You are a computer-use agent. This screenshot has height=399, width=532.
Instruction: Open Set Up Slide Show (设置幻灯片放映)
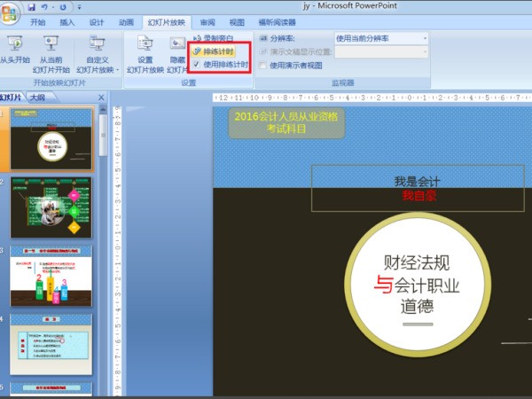145,55
